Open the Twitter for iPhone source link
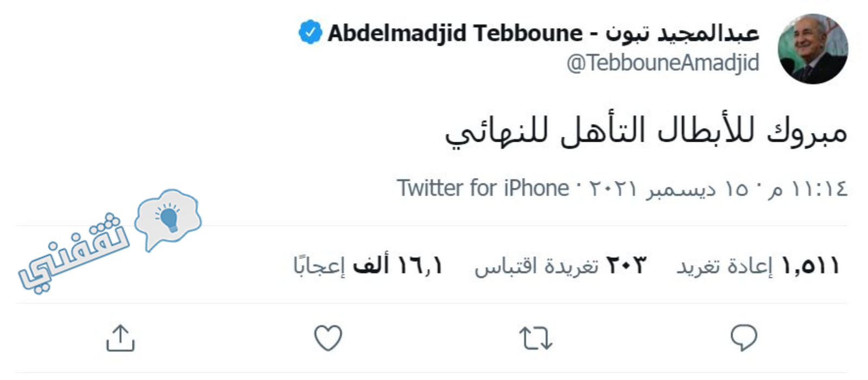Screen dimensions: 868x380 (x=483, y=188)
